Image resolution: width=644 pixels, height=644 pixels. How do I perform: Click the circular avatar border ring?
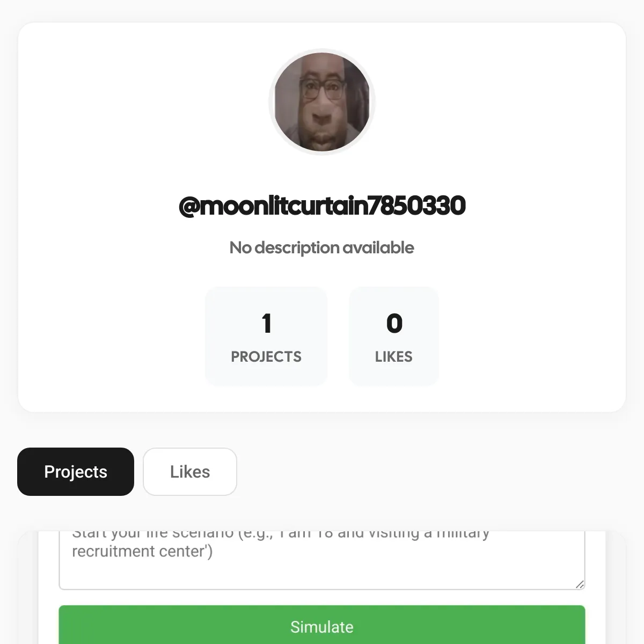(322, 50)
